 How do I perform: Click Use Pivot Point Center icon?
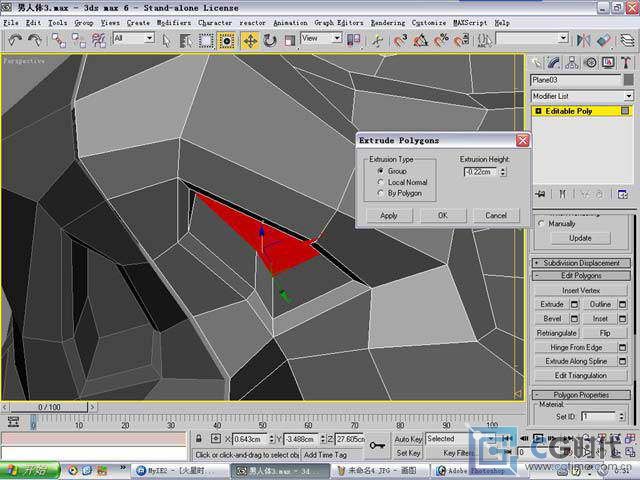[353, 40]
